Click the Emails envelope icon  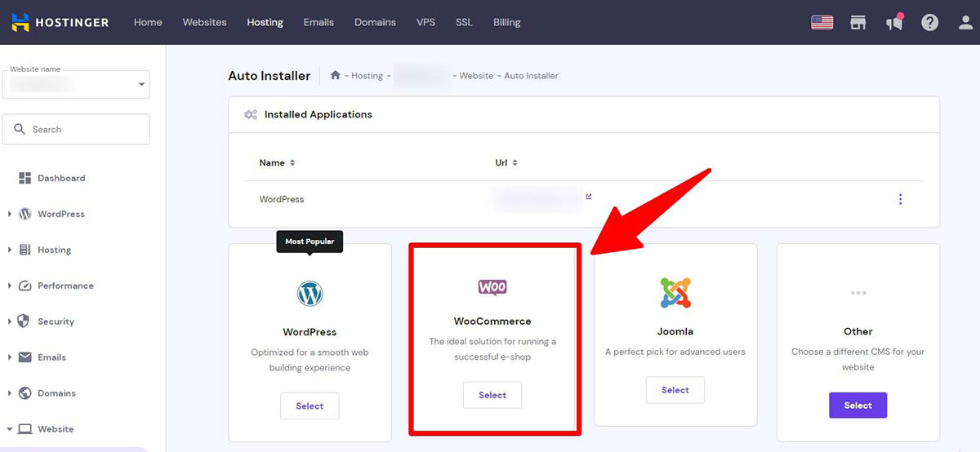24,357
